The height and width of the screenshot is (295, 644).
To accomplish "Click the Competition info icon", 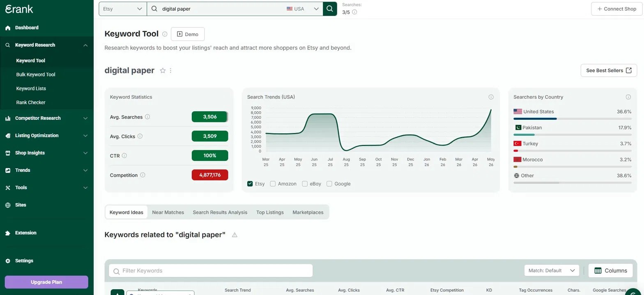I will point(143,175).
